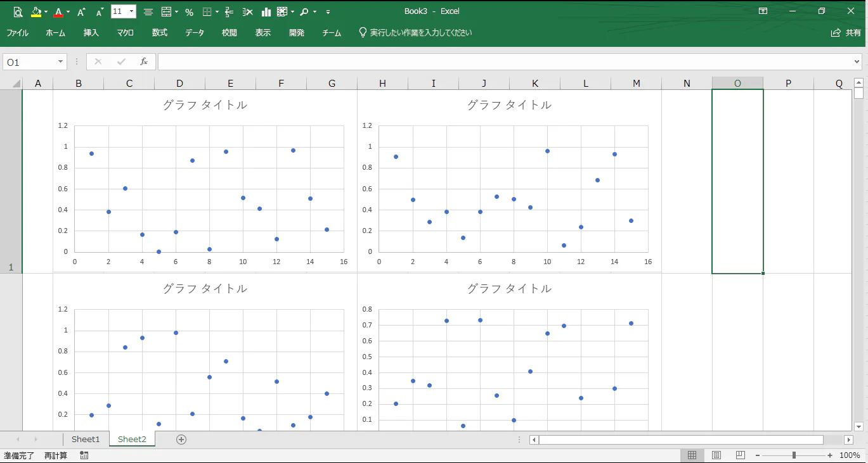Click the merge cells icon
The image size is (868, 463).
[166, 11]
